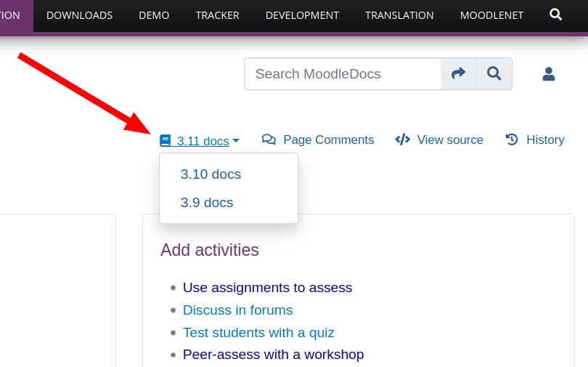Open the user account icon
This screenshot has height=367, width=588.
[548, 74]
